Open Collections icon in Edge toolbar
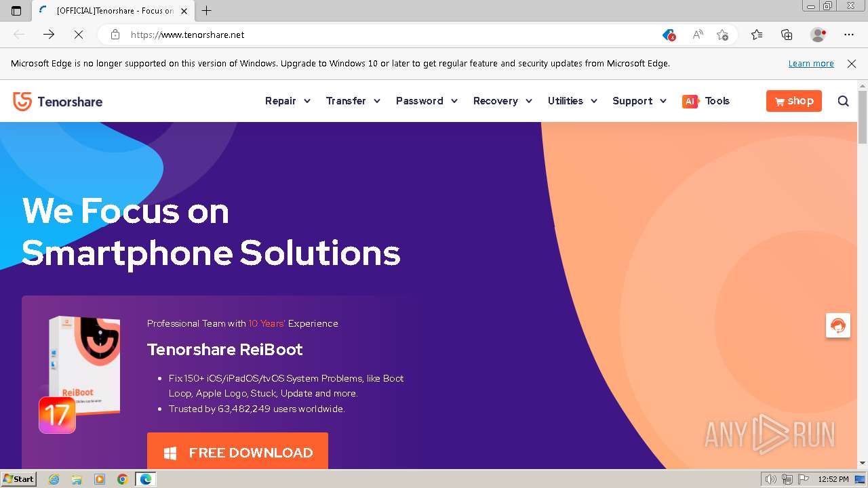The image size is (868, 488). point(787,35)
